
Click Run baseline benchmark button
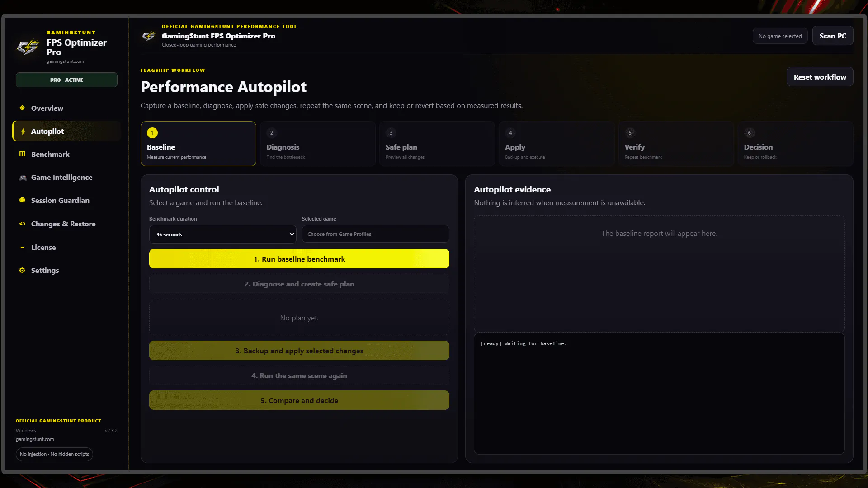[x=299, y=259]
